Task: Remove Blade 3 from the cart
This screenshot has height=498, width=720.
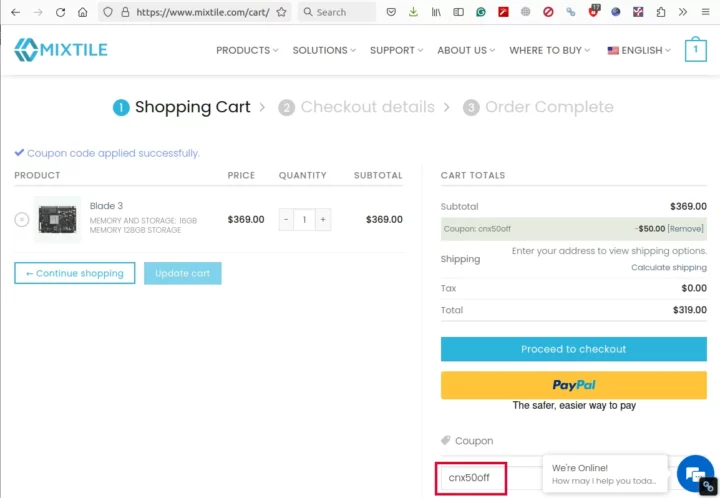Action: (22, 219)
